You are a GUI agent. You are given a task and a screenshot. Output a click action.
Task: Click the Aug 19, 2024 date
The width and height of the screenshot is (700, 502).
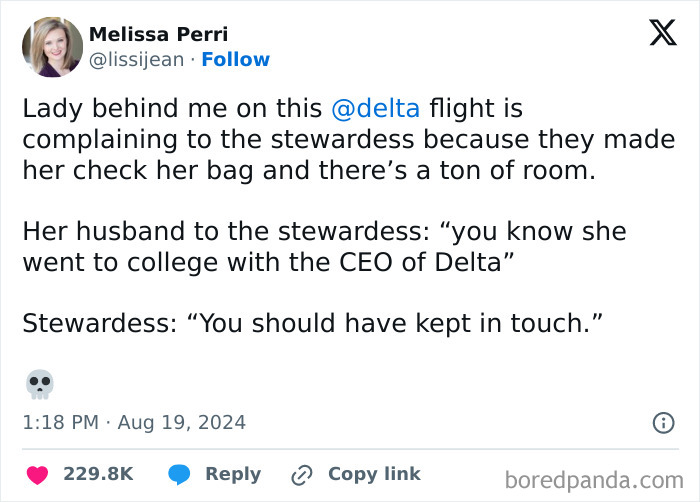coord(181,423)
